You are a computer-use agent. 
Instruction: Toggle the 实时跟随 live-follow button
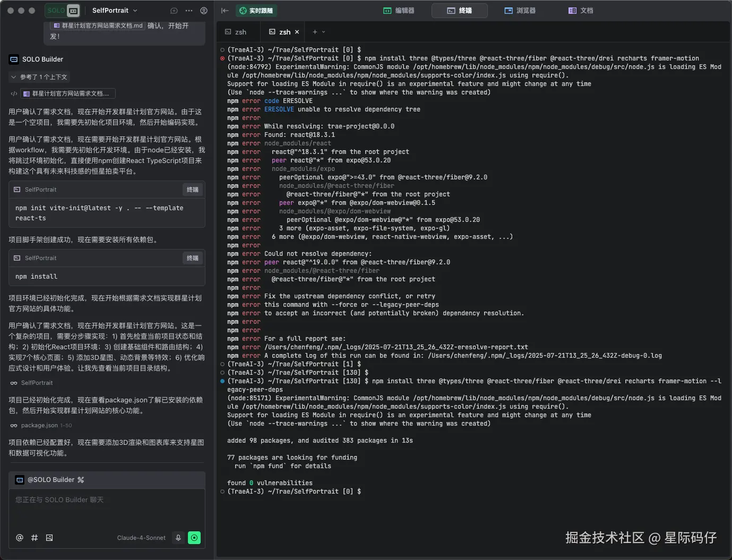click(x=256, y=11)
